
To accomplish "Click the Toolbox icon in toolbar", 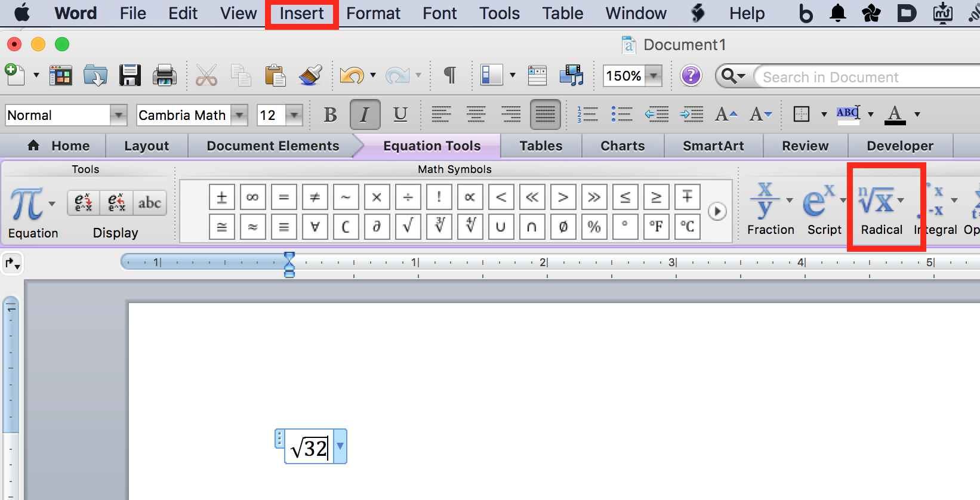I will pos(537,76).
